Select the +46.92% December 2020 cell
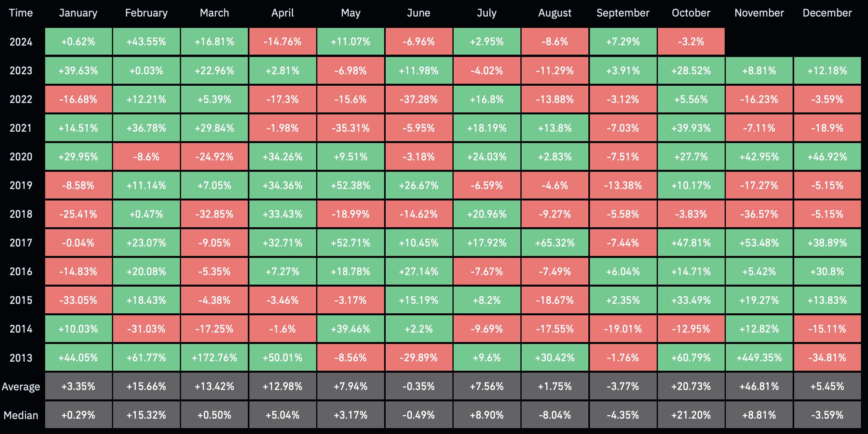The image size is (868, 434). [x=827, y=157]
